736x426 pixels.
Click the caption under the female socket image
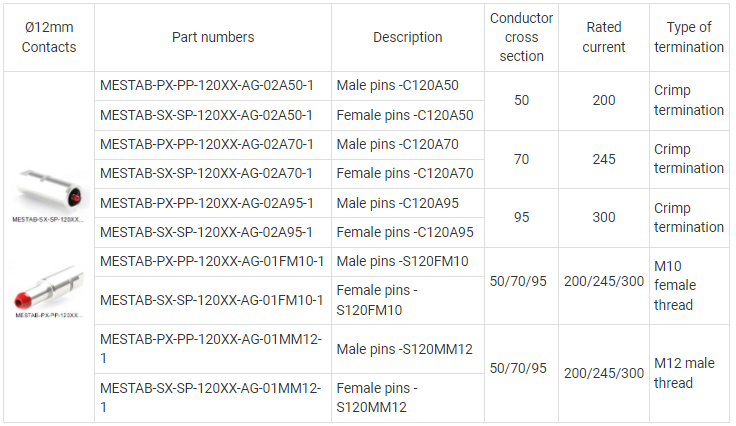coord(49,218)
